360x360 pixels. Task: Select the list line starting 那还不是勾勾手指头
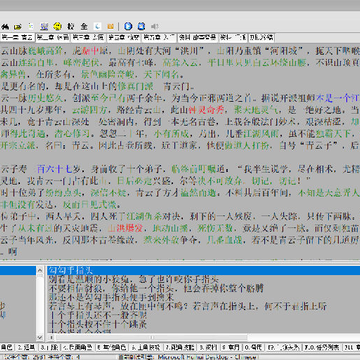[x=111, y=297]
